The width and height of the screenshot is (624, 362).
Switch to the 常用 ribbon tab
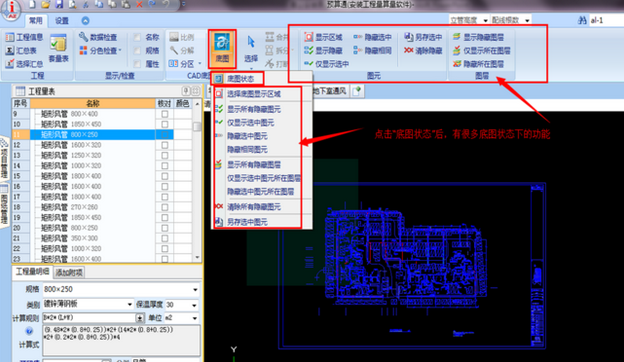35,20
